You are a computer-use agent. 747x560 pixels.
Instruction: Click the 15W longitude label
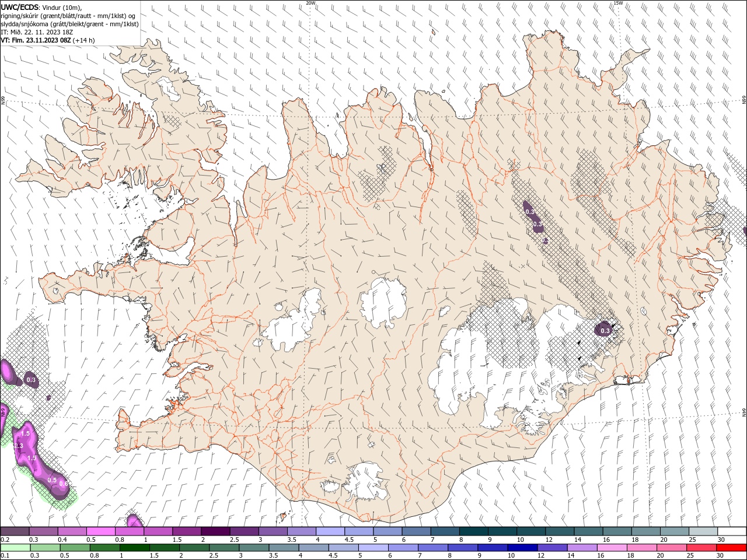click(618, 3)
